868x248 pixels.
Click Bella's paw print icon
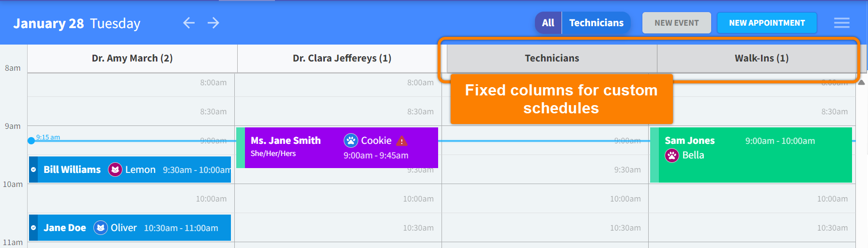coord(672,155)
